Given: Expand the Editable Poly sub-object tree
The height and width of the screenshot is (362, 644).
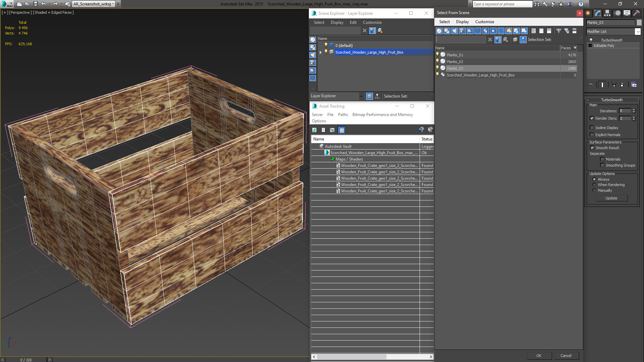Looking at the screenshot, I should [x=590, y=46].
